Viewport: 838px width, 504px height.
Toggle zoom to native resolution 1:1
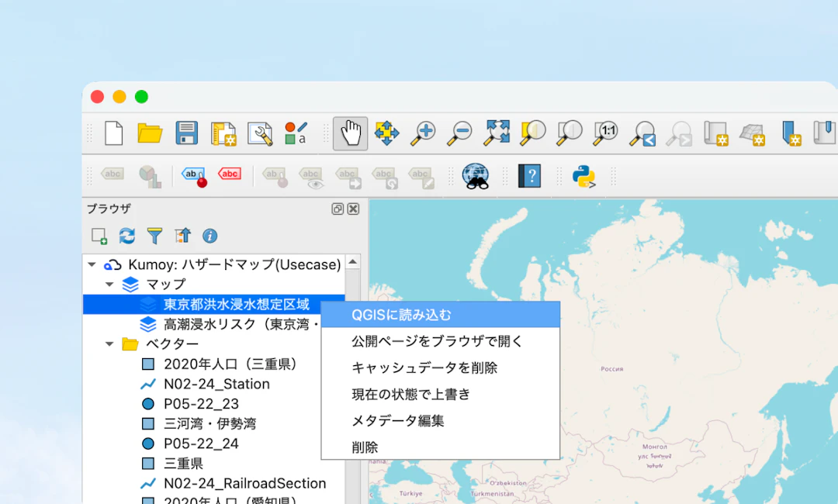606,133
